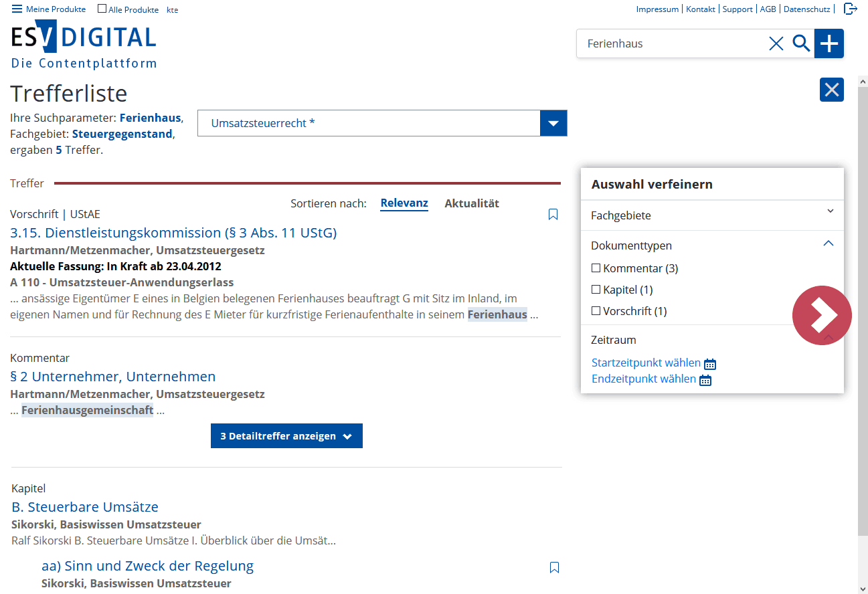Click the logout icon at top right
The width and height of the screenshot is (868, 594).
[x=850, y=9]
